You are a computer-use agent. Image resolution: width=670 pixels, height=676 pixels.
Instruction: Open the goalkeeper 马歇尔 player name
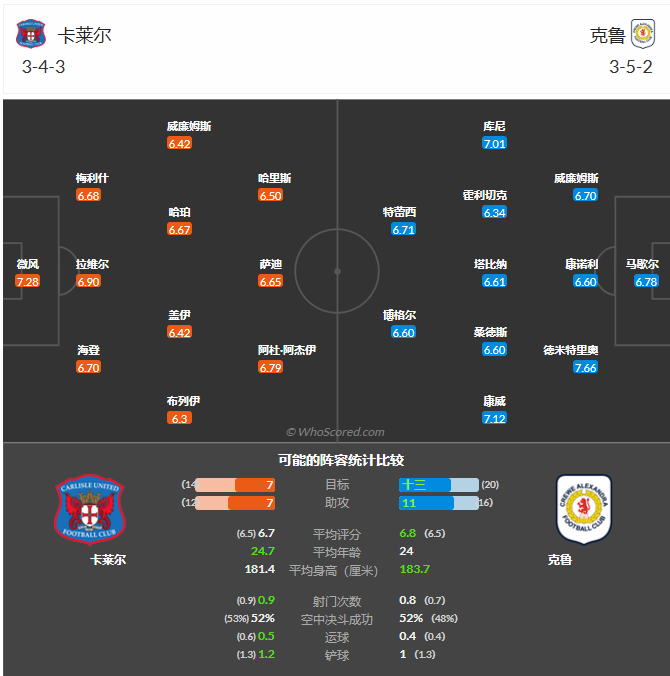[x=642, y=264]
